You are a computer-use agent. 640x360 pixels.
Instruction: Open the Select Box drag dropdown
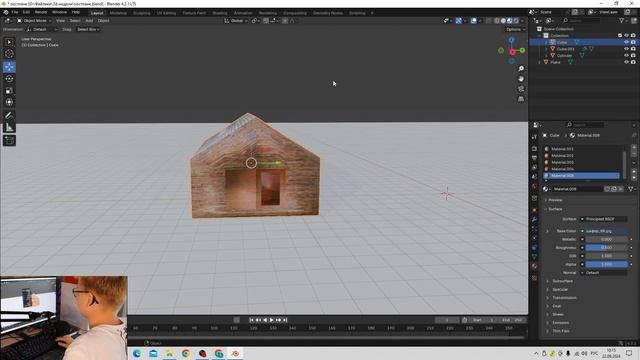(88, 29)
